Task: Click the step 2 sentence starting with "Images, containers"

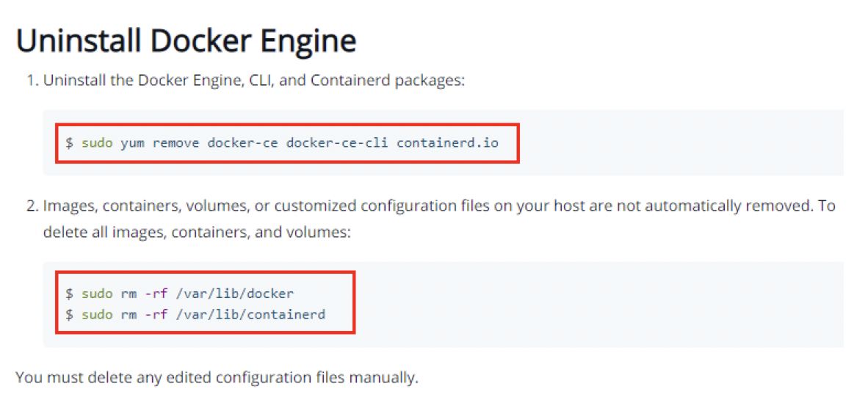Action: point(438,206)
